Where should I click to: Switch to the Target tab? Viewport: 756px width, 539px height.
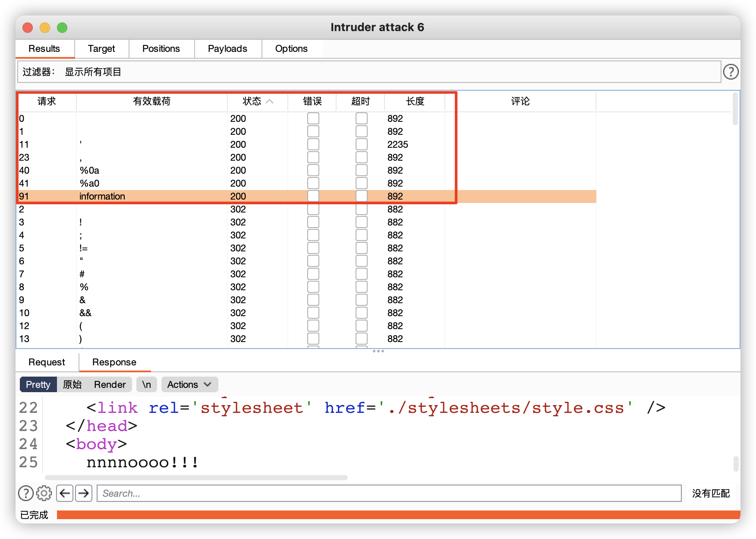pyautogui.click(x=101, y=49)
